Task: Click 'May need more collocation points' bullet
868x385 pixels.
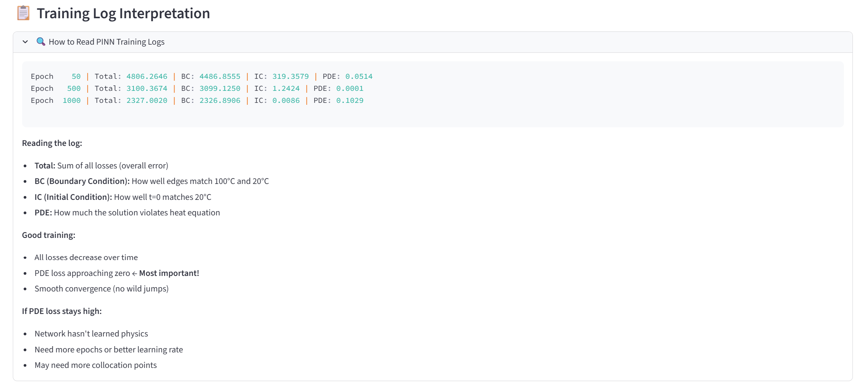Action: point(95,365)
